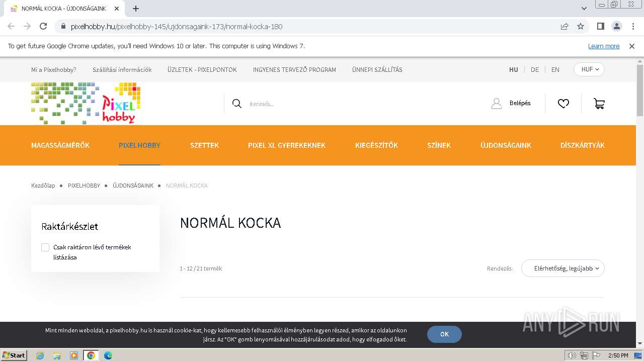Screen dimensions: 644x362
Task: Open ÜZLETEK - PIXELPONTOK link
Action: pyautogui.click(x=202, y=70)
